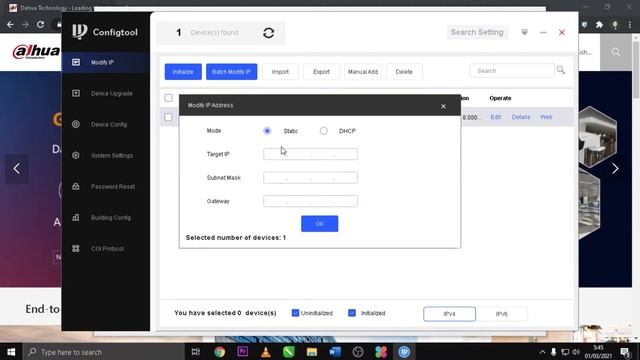Click the Password Reset lock icon
The image size is (640, 360).
76,186
